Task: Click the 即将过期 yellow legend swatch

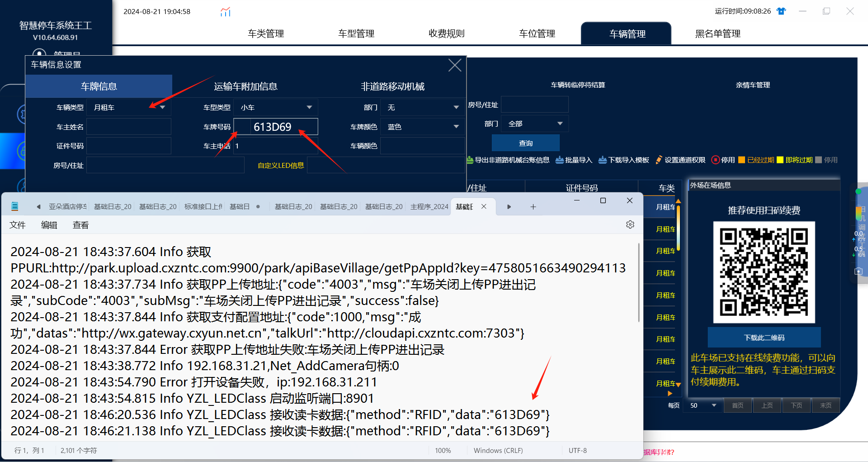Action: [780, 160]
